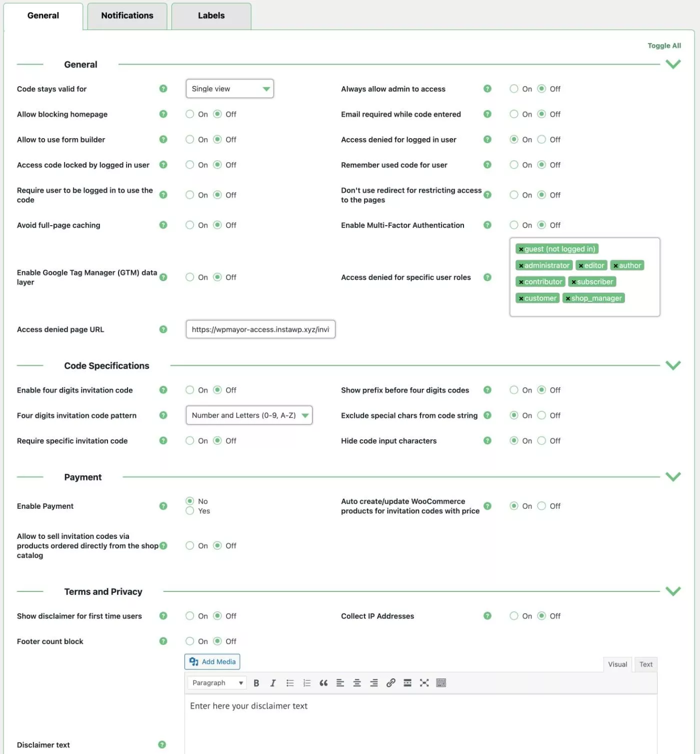
Task: Align text left in editor
Action: point(340,683)
